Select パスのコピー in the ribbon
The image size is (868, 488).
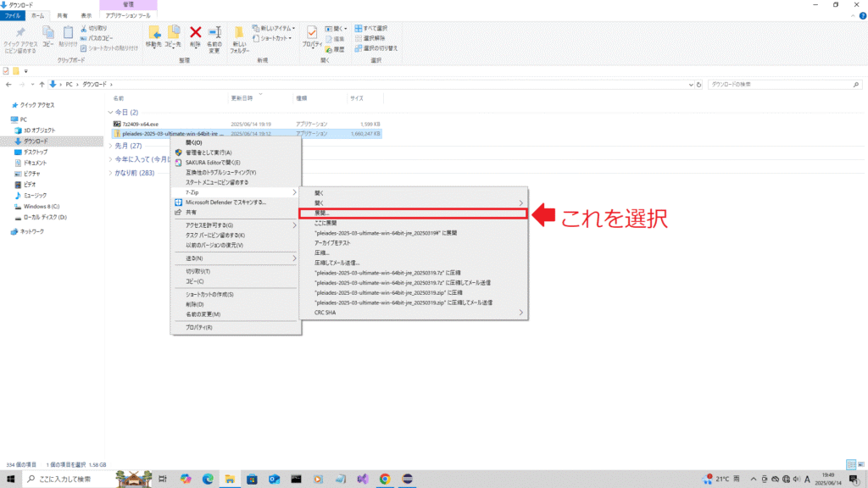pos(97,38)
